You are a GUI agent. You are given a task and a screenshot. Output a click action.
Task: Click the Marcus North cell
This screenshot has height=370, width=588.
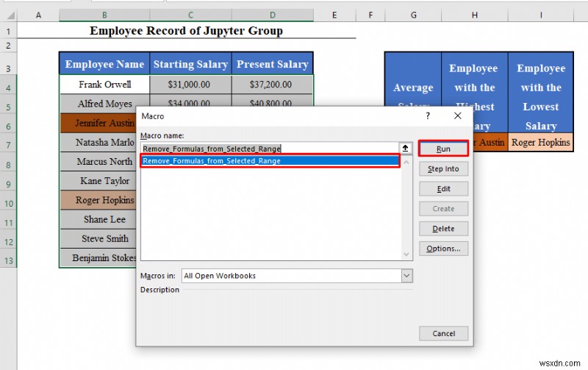coord(98,161)
